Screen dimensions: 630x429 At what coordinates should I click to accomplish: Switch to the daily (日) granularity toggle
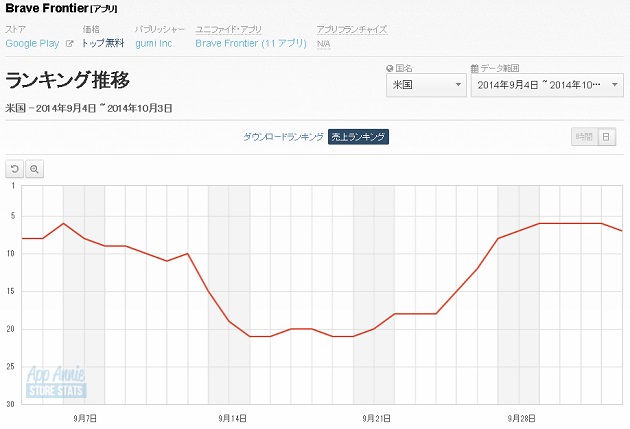coord(606,137)
